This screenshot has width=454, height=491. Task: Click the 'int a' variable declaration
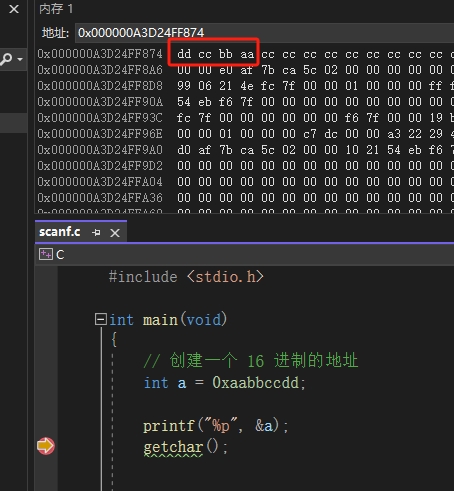[165, 383]
